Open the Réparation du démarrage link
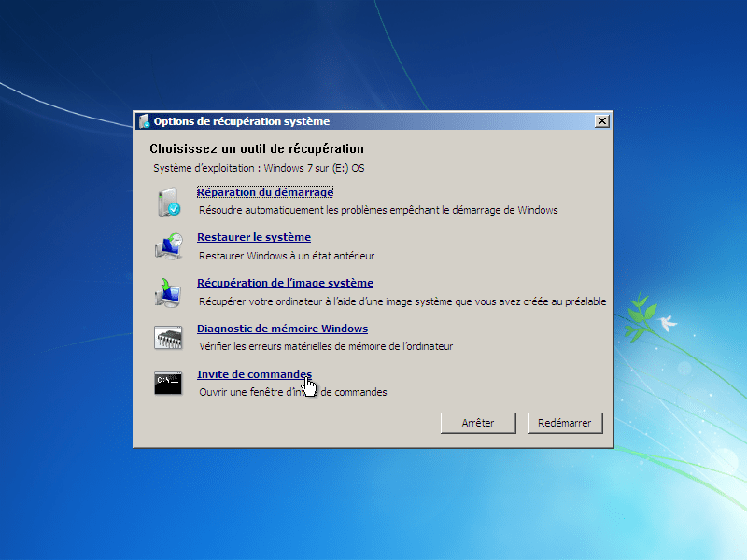This screenshot has width=747, height=560. click(265, 192)
